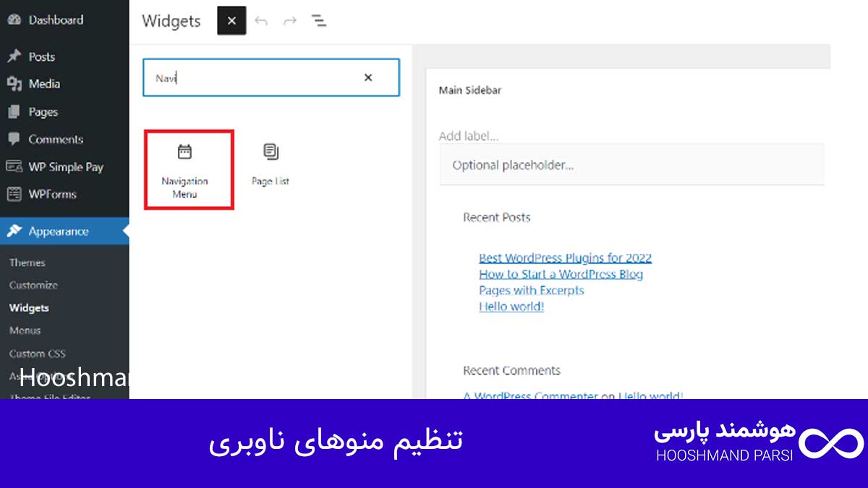Image resolution: width=868 pixels, height=488 pixels.
Task: Click the WP Simple Pay icon
Action: click(x=14, y=166)
